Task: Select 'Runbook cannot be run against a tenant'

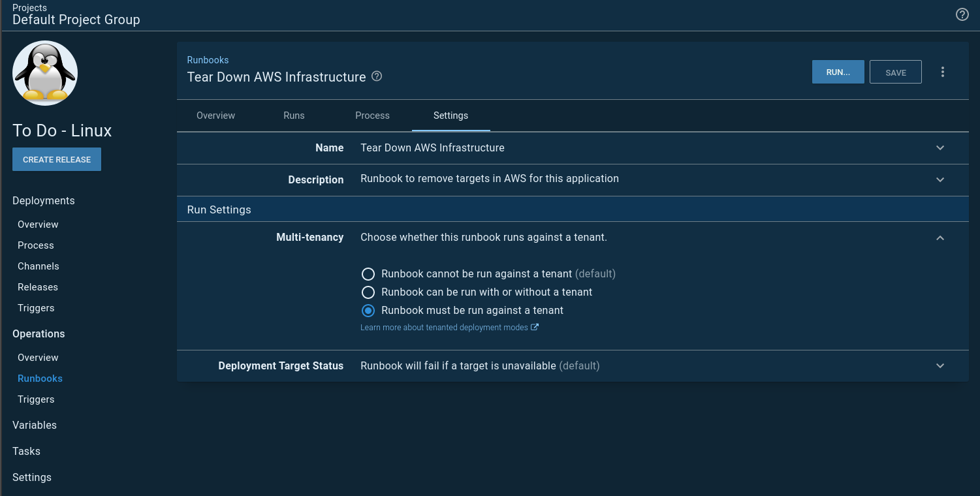Action: pos(368,274)
